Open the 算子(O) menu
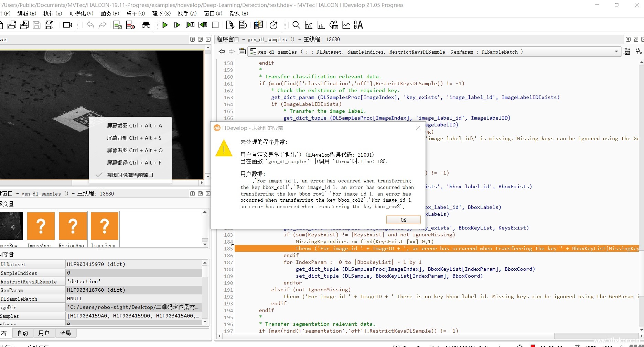 [136, 13]
